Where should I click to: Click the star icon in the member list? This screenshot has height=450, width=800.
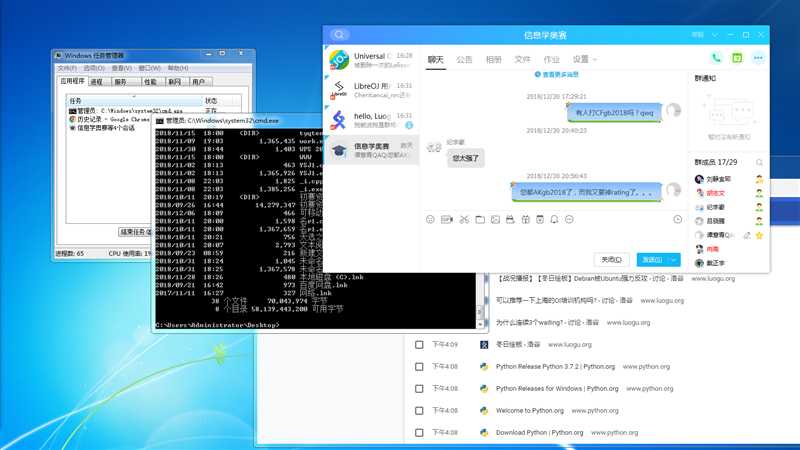coord(759,235)
